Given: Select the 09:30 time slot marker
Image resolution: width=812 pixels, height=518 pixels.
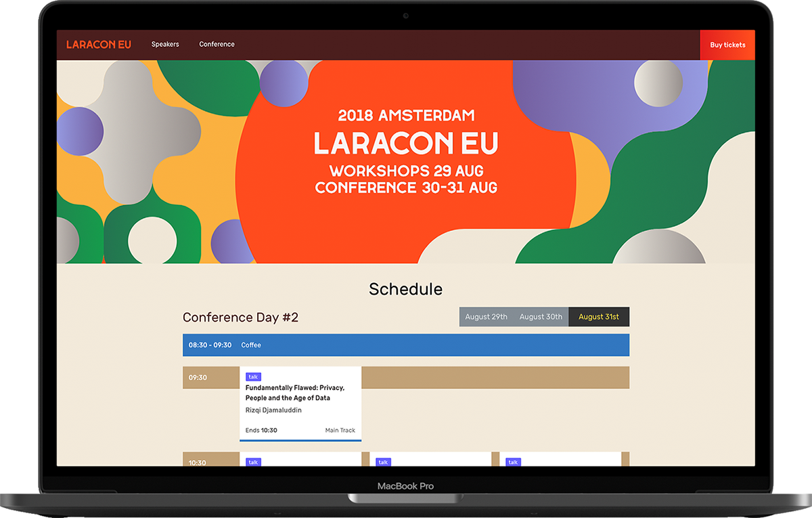Looking at the screenshot, I should pyautogui.click(x=198, y=378).
